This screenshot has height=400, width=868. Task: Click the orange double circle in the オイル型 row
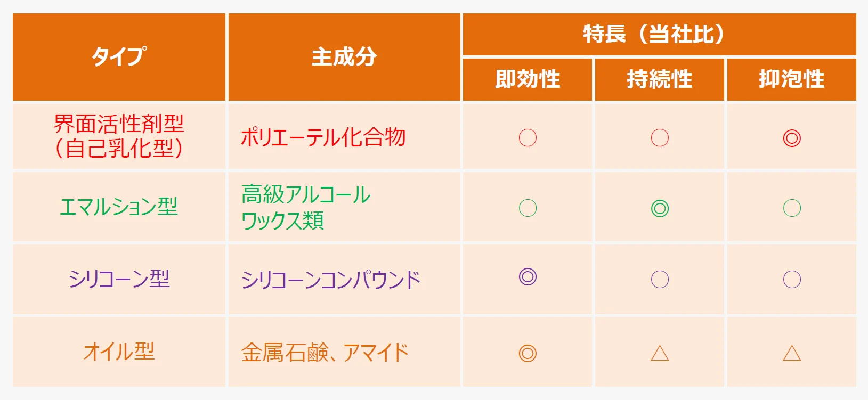[528, 353]
